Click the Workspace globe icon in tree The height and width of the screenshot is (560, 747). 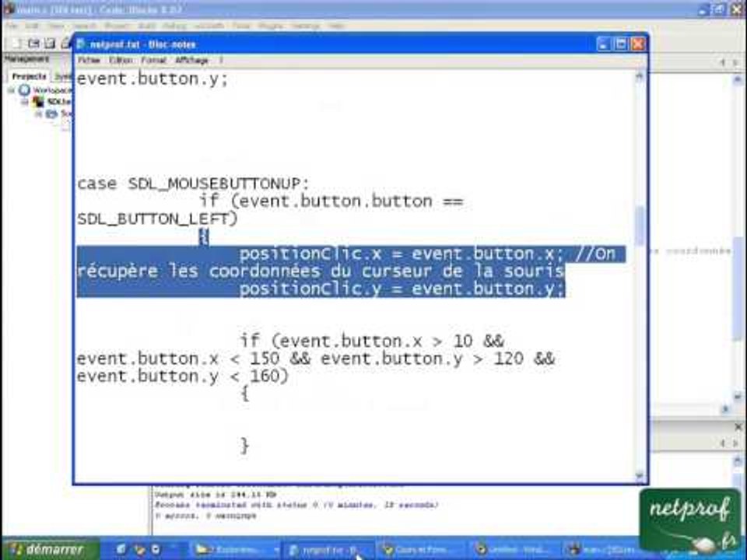(x=24, y=90)
